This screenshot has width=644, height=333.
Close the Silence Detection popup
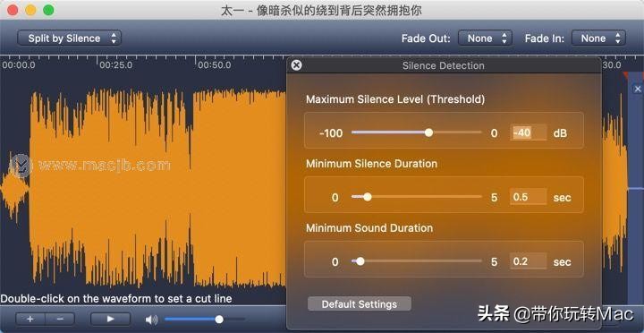(296, 65)
